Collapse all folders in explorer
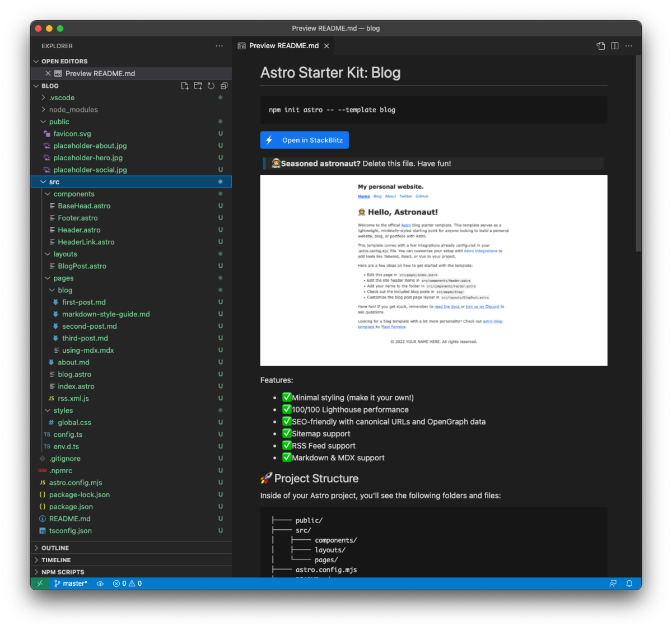 click(x=224, y=86)
